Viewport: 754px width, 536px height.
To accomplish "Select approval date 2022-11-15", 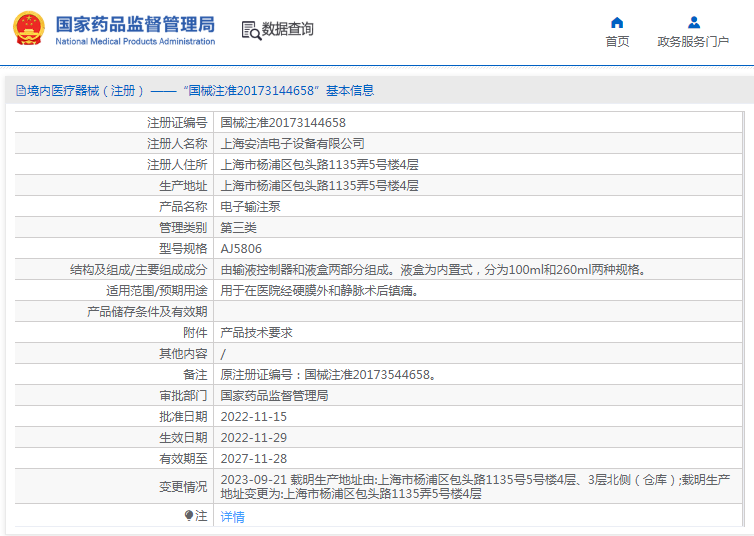I will point(253,417).
